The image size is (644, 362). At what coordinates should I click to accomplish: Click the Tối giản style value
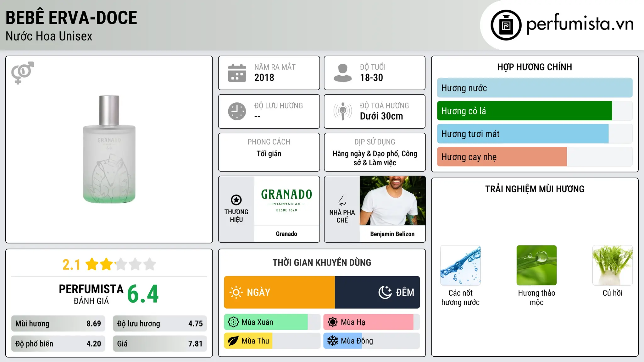(269, 154)
